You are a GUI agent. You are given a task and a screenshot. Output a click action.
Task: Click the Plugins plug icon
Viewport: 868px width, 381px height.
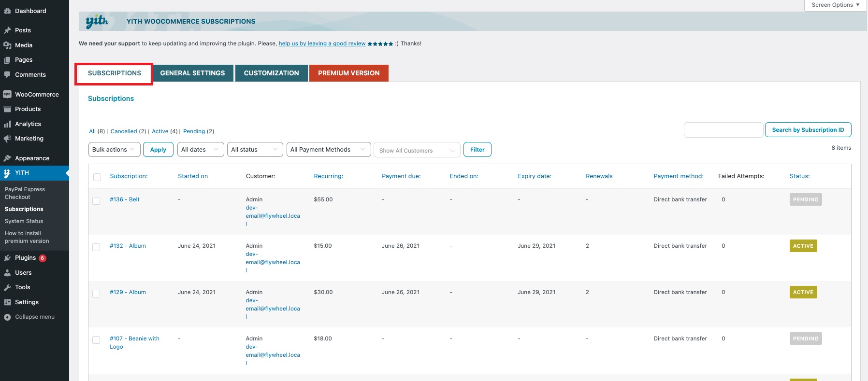click(x=7, y=258)
